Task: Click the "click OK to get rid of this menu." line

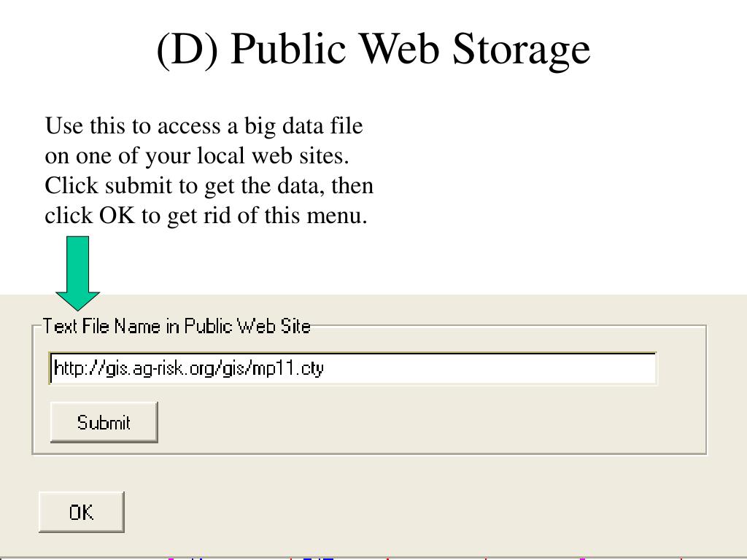Action: coord(206,215)
